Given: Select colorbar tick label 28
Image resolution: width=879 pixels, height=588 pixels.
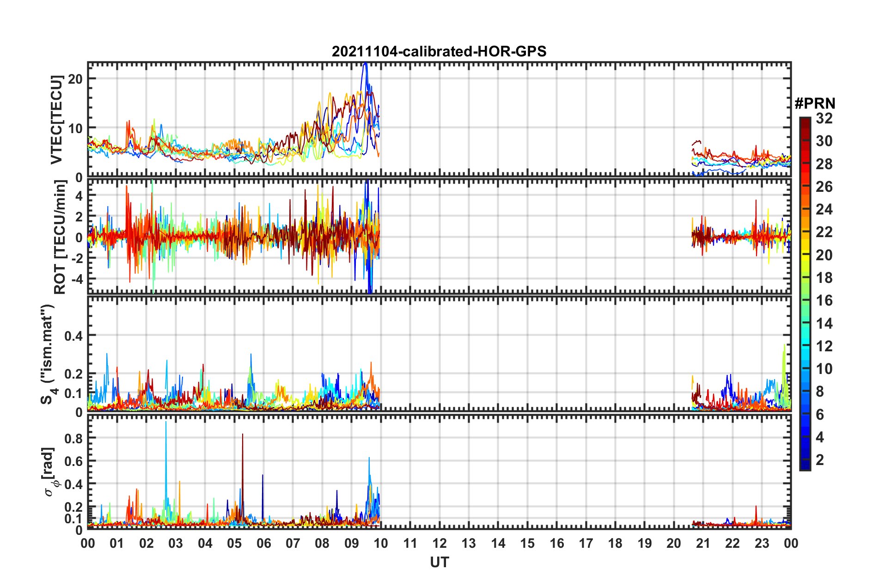Looking at the screenshot, I should click(x=824, y=164).
